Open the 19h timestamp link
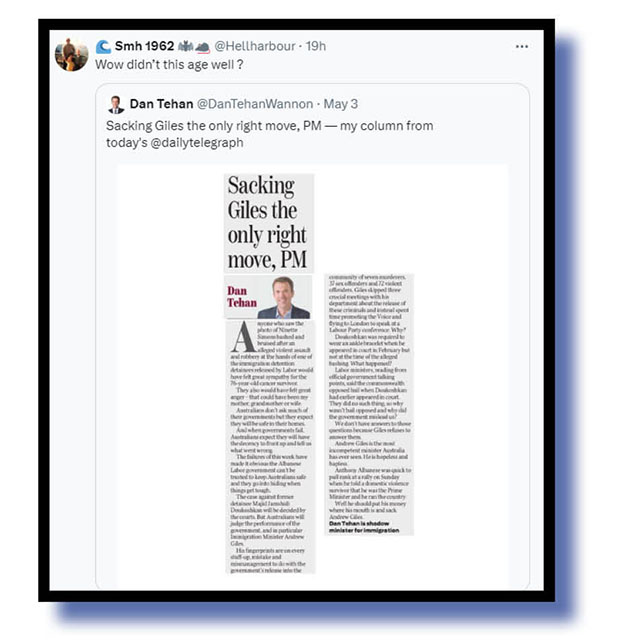Screen dimensions: 624x640 point(316,46)
